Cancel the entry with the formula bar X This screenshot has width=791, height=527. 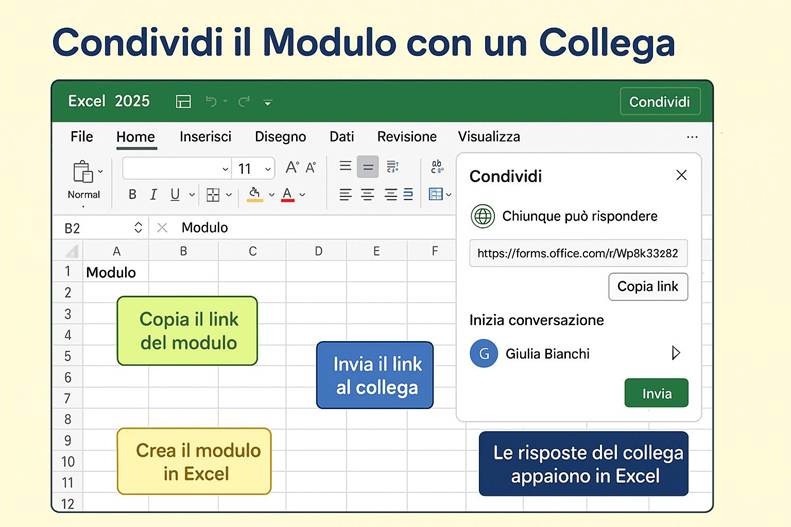[162, 228]
